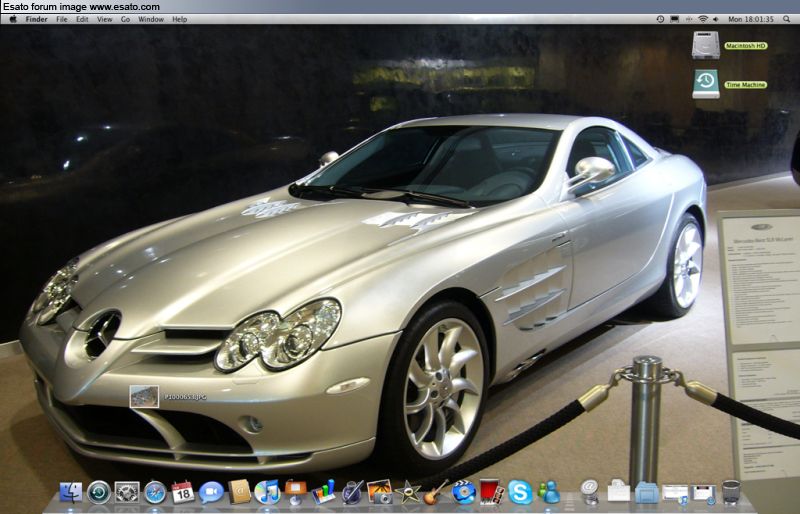Image resolution: width=800 pixels, height=514 pixels.
Task: Open the Window menu
Action: [151, 19]
